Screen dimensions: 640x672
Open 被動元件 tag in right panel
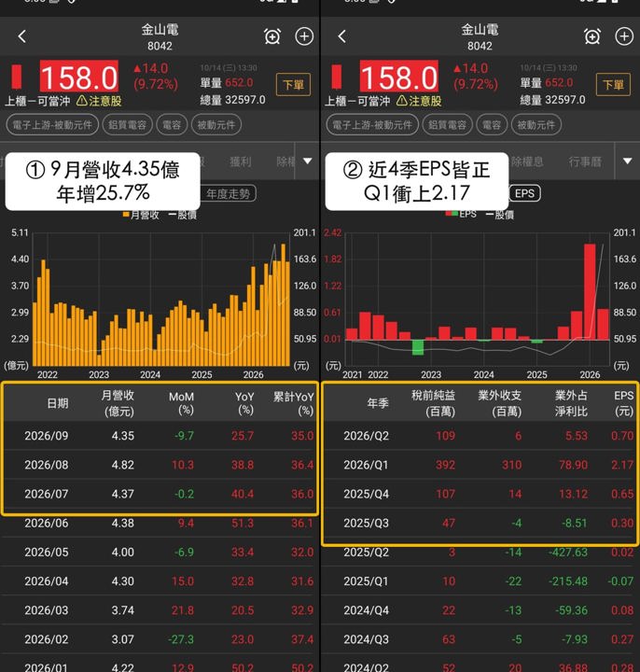coord(536,125)
